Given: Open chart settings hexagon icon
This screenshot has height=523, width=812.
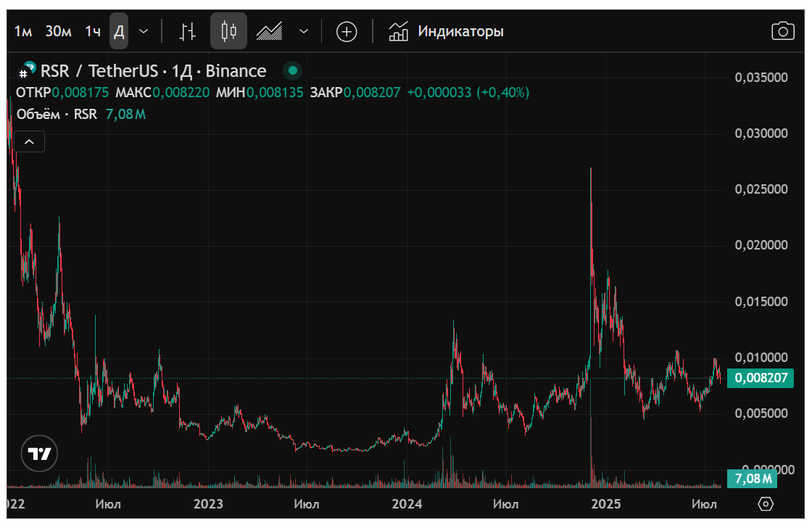Looking at the screenshot, I should coord(766,504).
